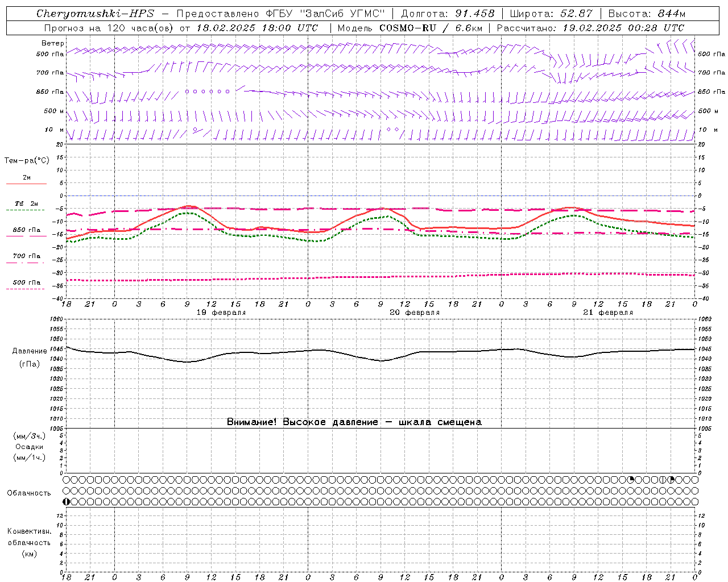This screenshot has height=582, width=728.
Task: Click the 500 м wind level label beside Ветер
Action: (53, 111)
